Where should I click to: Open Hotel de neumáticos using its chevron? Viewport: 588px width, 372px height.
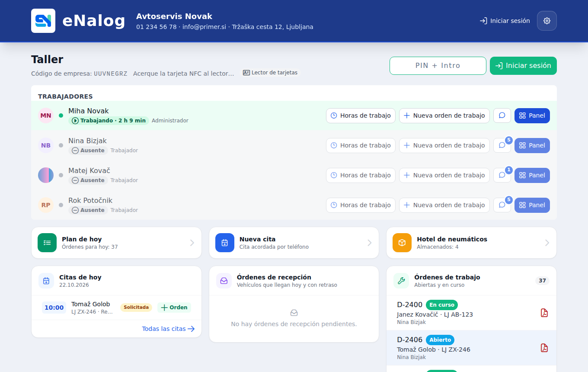point(547,243)
